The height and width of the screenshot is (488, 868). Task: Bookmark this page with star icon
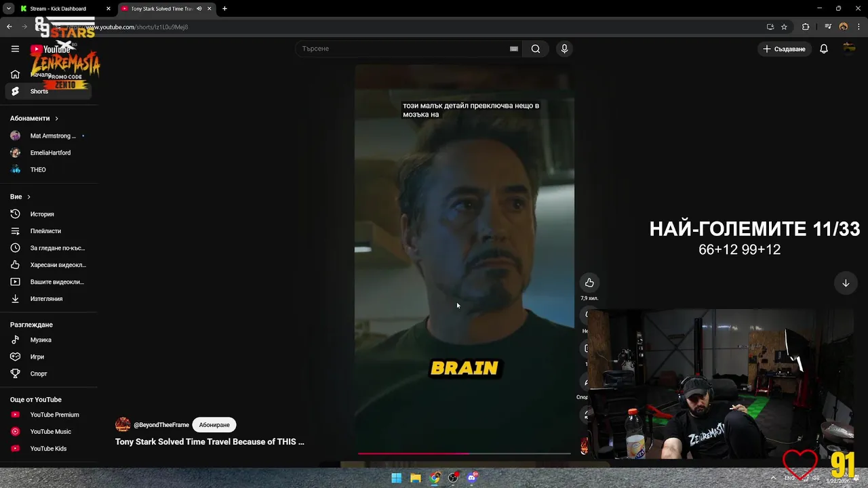tap(784, 27)
